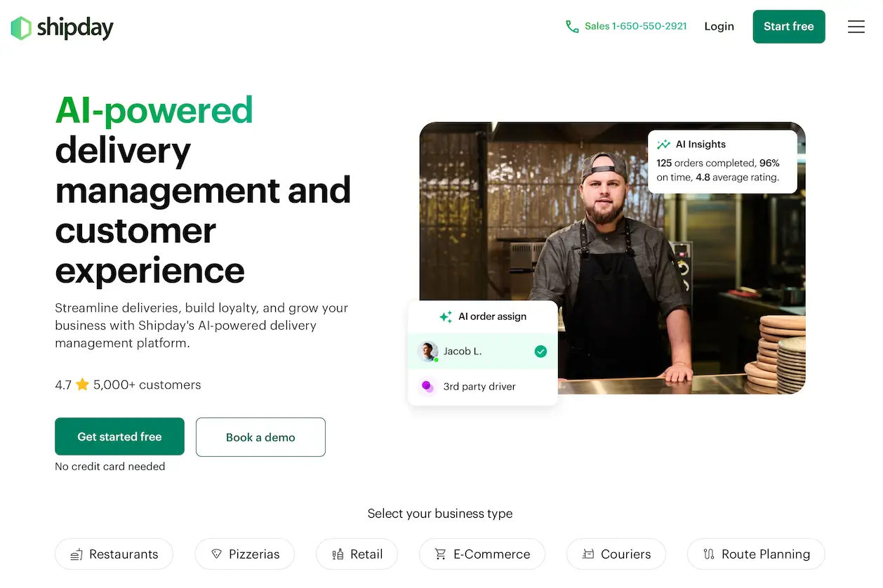The height and width of the screenshot is (588, 883).
Task: Click the purple 3rd party driver icon
Action: tap(426, 386)
